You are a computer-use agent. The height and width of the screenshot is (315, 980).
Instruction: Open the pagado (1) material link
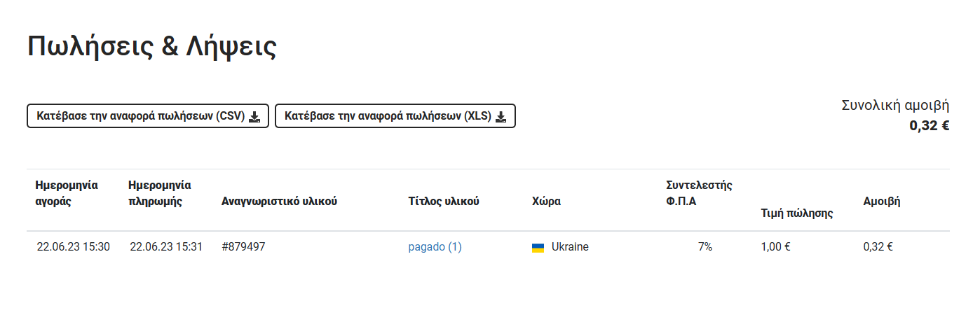click(435, 246)
